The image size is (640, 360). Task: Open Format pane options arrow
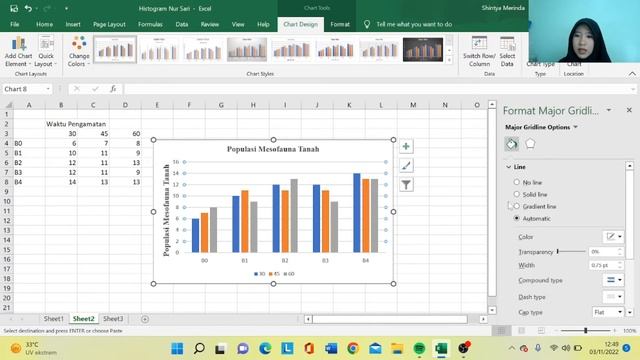pyautogui.click(x=609, y=110)
